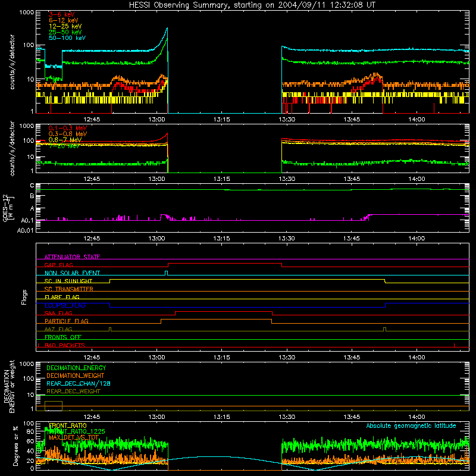Click the MAX_DET_VS_TOT legend label
Screen dimensions: 476x476
[74, 437]
